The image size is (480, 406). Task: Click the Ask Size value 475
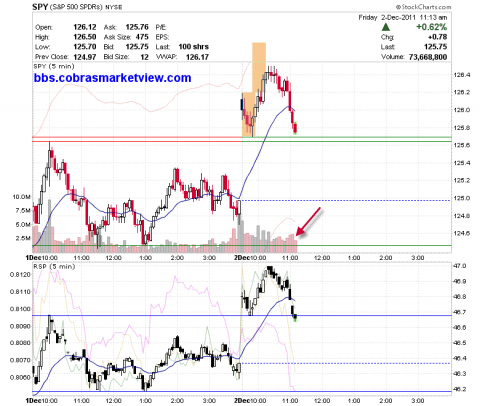click(x=142, y=37)
